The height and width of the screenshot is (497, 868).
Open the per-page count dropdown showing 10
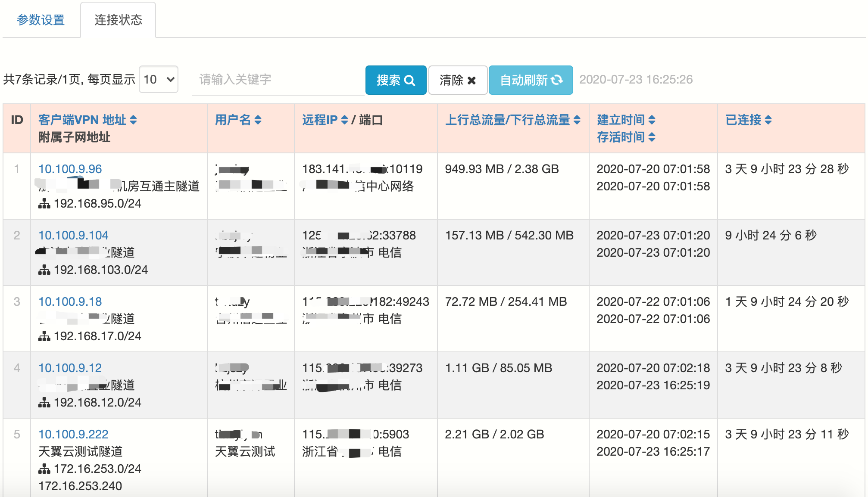(158, 80)
